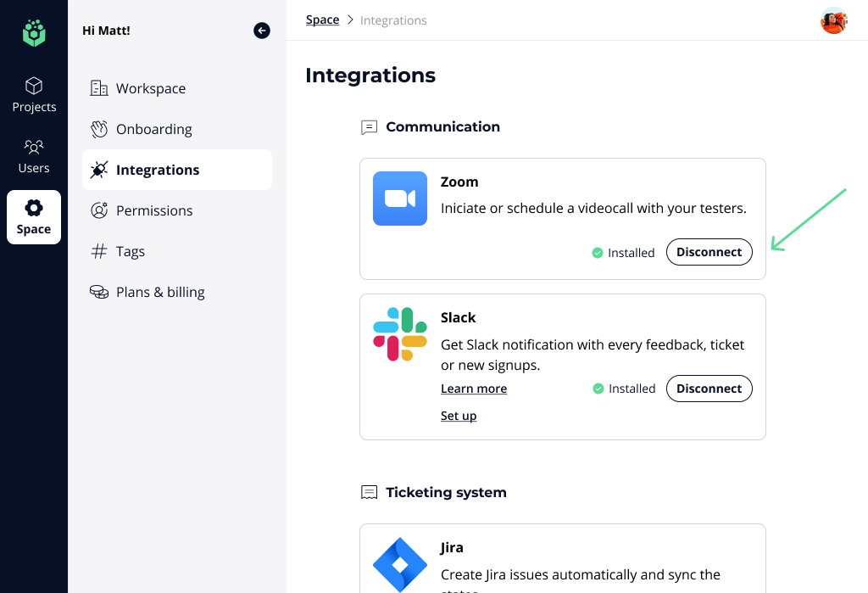Image resolution: width=868 pixels, height=593 pixels.
Task: Disconnect the Slack integration
Action: pos(709,389)
